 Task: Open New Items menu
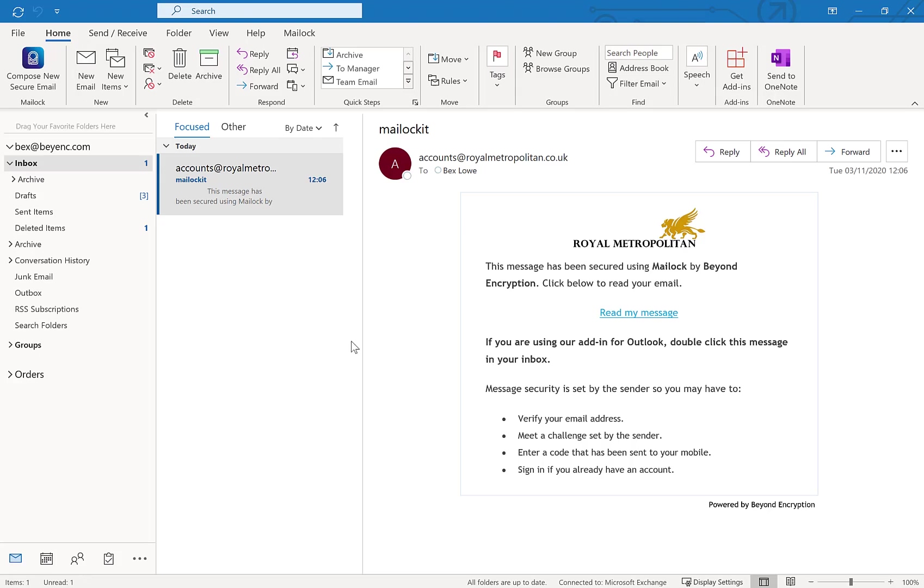point(115,70)
